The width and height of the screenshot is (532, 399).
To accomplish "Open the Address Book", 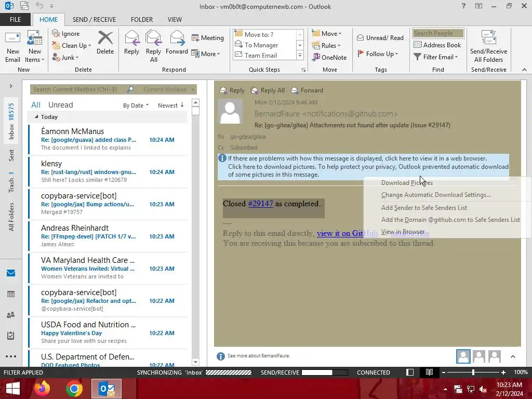I will click(437, 45).
